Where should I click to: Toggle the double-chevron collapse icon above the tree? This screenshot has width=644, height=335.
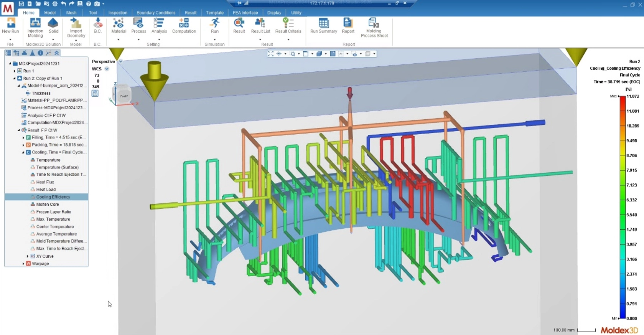56,53
